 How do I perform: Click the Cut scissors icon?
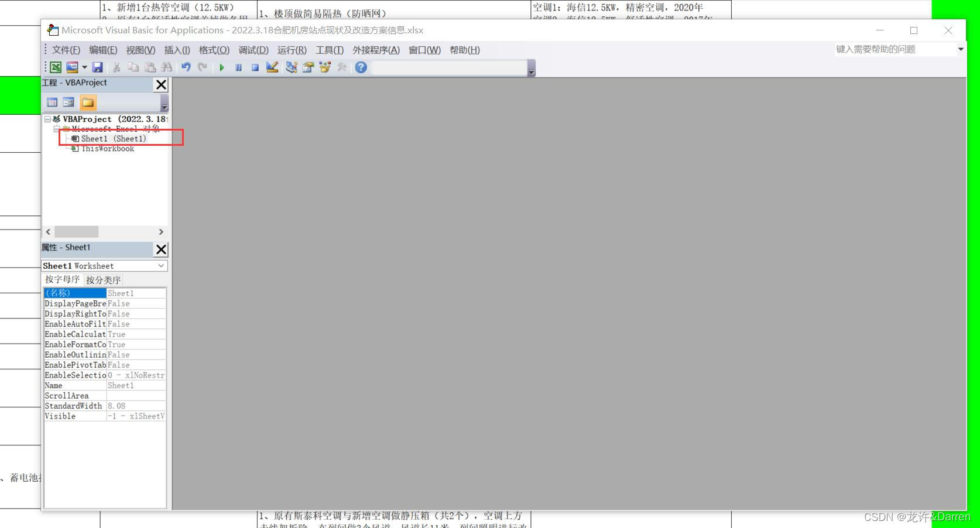tap(116, 67)
